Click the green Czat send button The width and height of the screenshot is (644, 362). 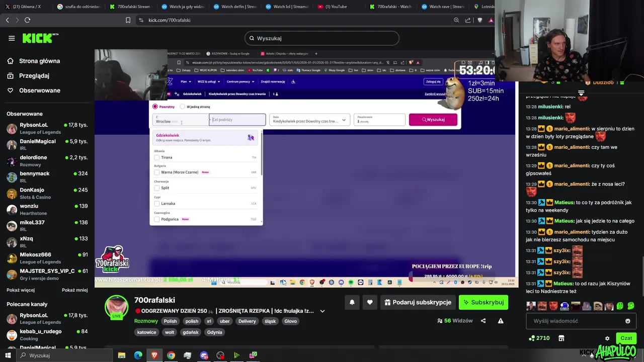[x=626, y=338]
